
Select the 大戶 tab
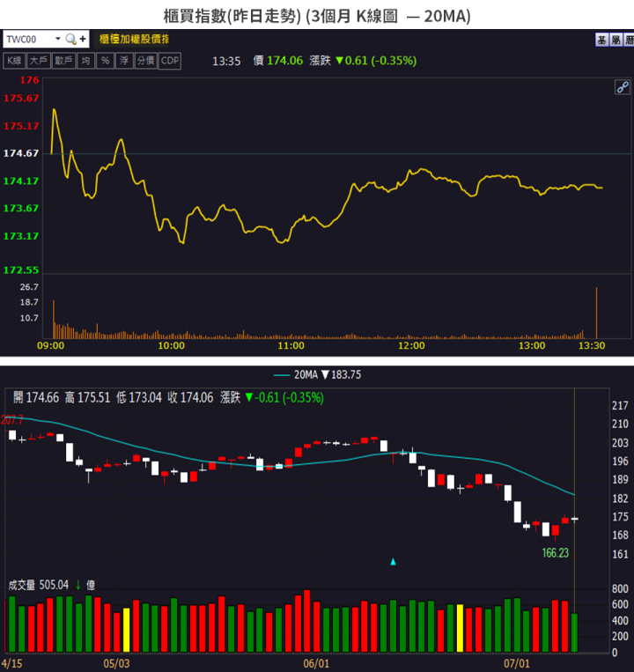pos(38,61)
